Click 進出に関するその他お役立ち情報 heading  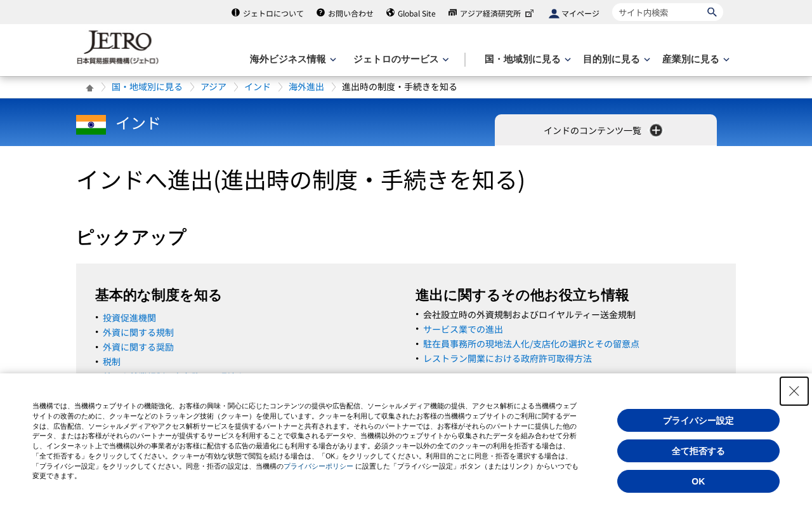point(522,295)
